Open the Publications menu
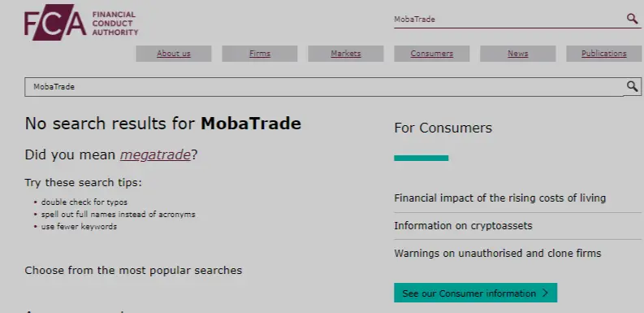 [x=603, y=54]
